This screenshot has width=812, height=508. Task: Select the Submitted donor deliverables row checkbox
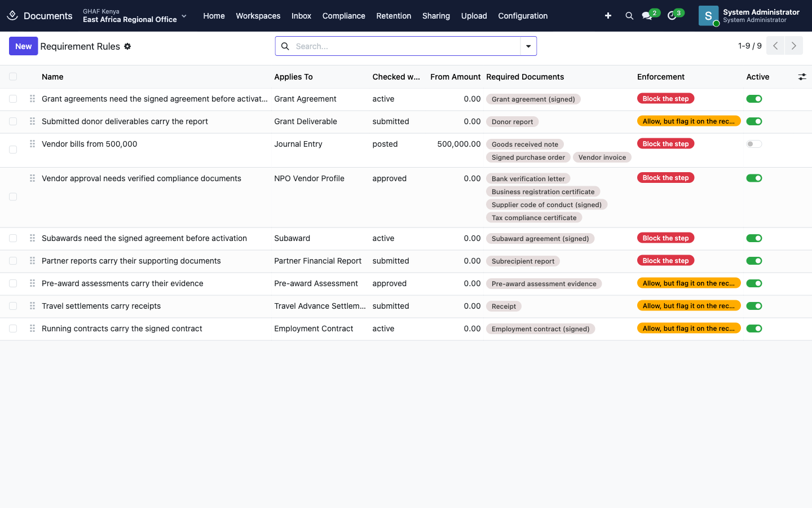coord(13,121)
